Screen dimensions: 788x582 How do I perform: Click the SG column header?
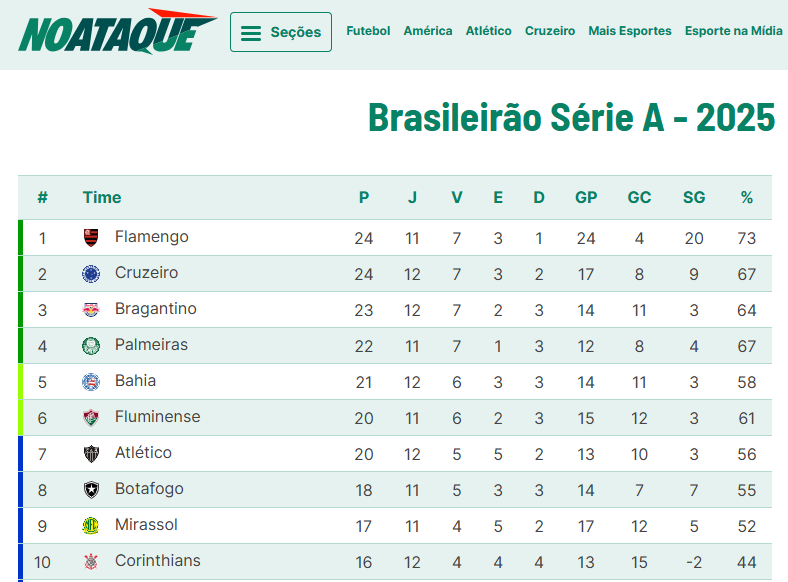coord(694,198)
